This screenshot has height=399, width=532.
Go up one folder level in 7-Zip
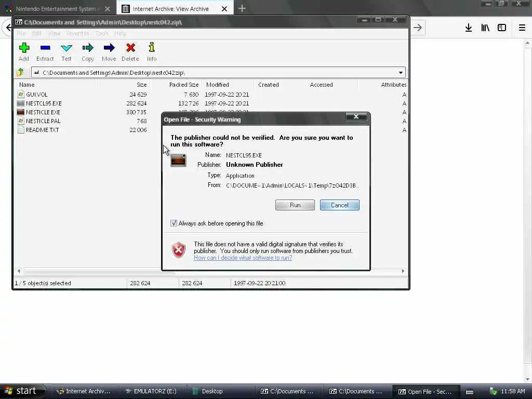point(20,72)
